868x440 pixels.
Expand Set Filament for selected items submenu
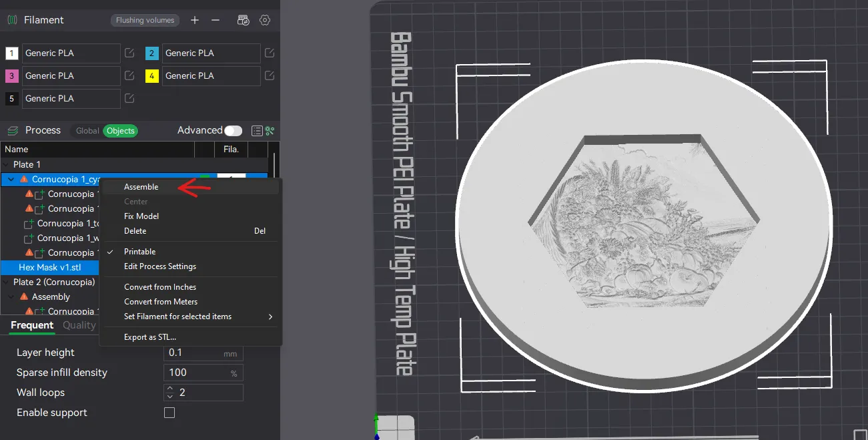190,316
